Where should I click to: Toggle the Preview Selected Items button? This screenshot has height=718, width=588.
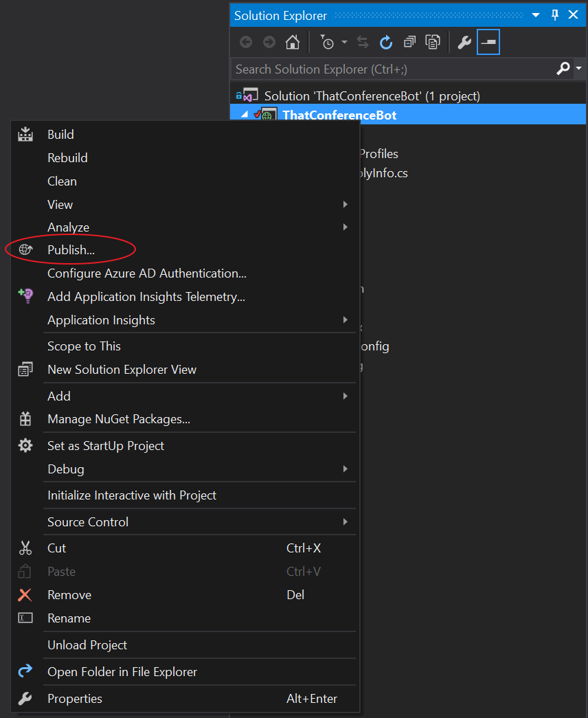[x=488, y=43]
